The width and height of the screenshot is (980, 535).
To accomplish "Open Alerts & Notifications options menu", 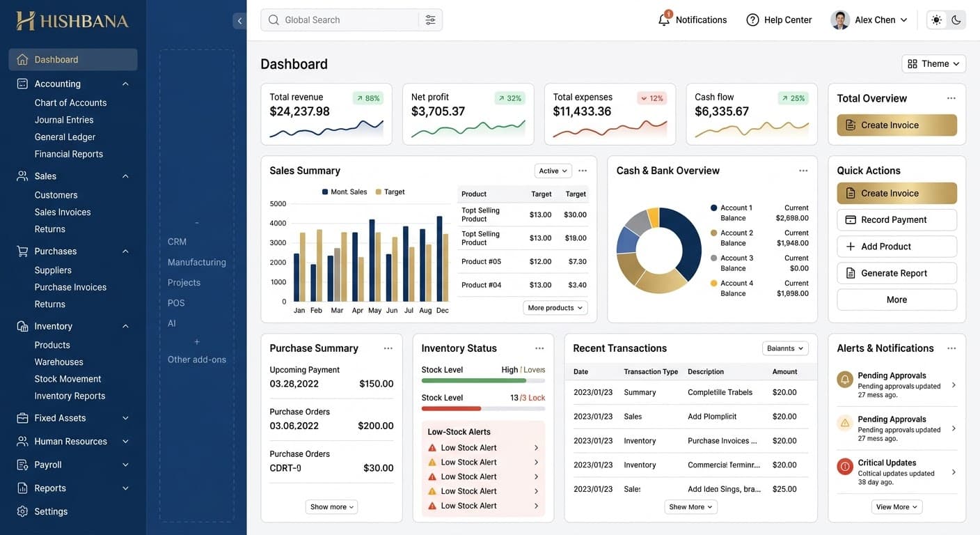I will [951, 348].
